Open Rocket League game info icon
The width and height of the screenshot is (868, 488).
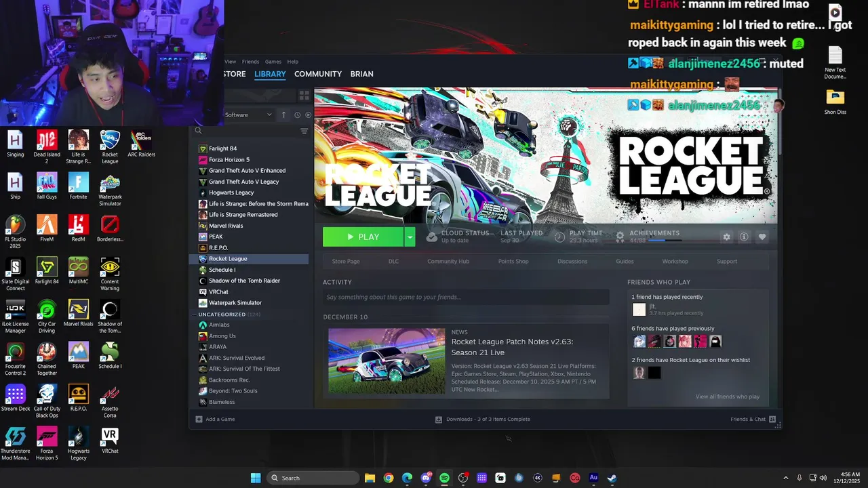744,237
